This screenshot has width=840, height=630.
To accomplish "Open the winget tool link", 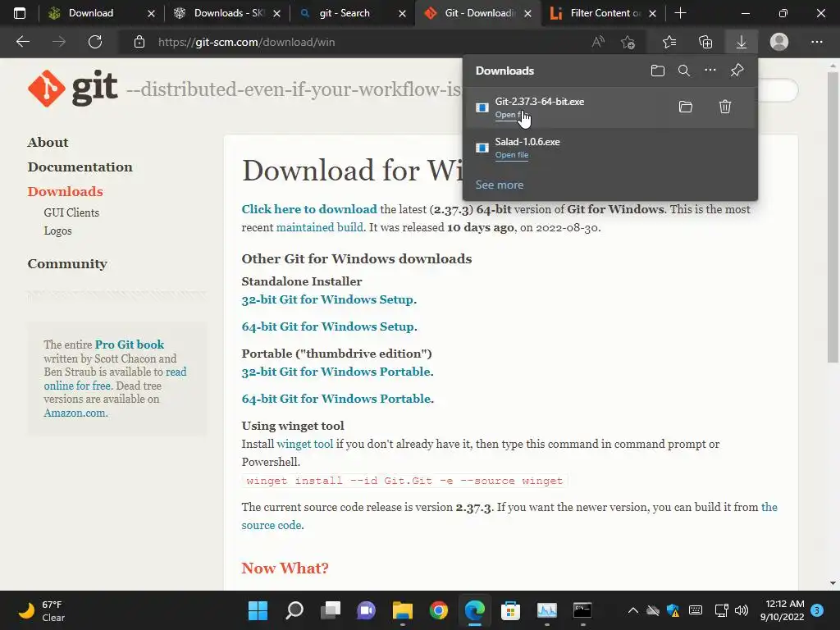I will pos(305,444).
